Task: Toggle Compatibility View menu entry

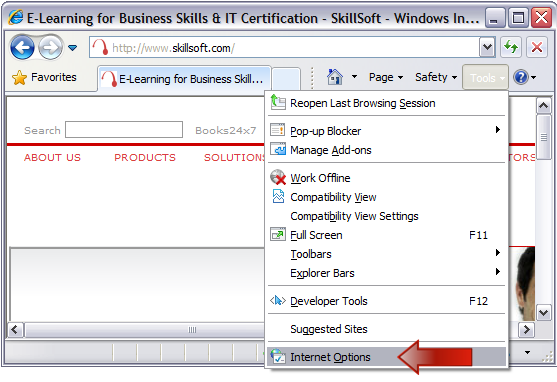Action: pyautogui.click(x=386, y=197)
